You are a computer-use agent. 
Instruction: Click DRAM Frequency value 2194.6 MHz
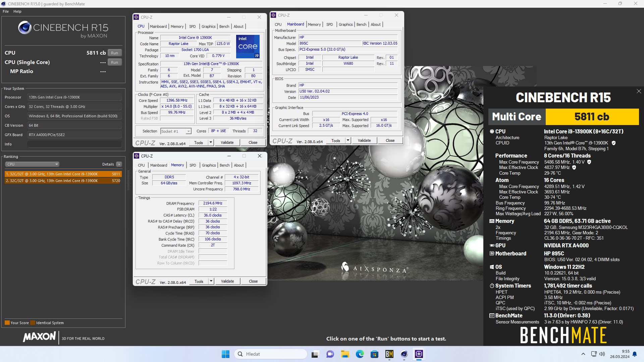pos(213,203)
